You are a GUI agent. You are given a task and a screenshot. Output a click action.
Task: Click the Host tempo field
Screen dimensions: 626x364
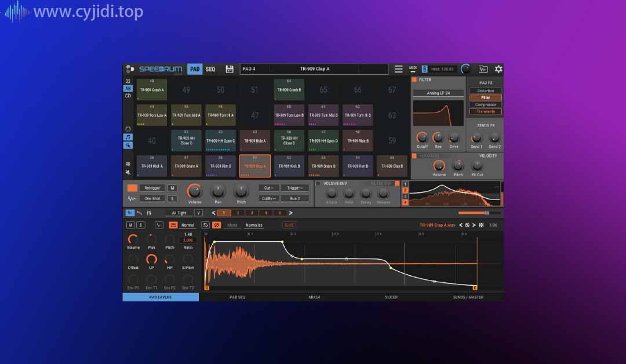click(442, 69)
